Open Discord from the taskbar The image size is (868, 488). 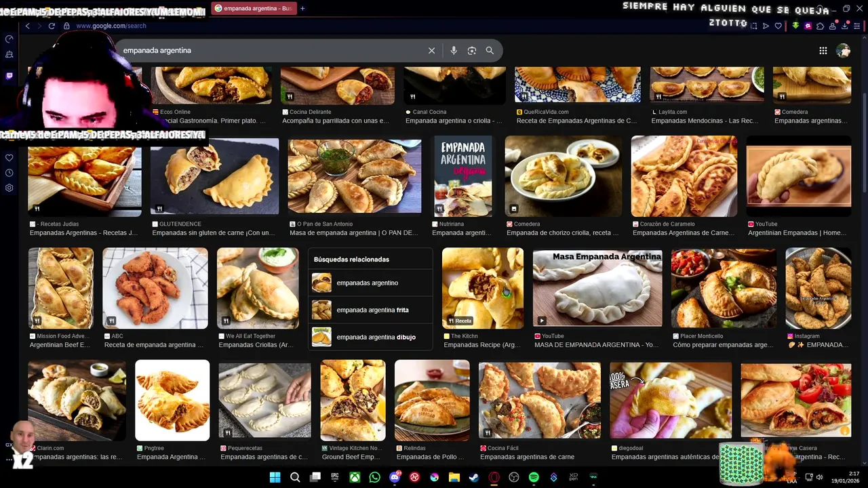tap(395, 477)
